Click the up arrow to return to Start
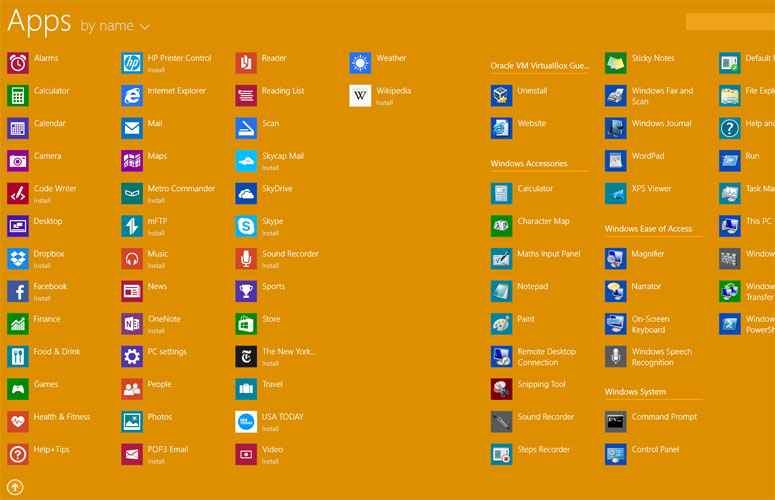This screenshot has width=775, height=500. 15,487
